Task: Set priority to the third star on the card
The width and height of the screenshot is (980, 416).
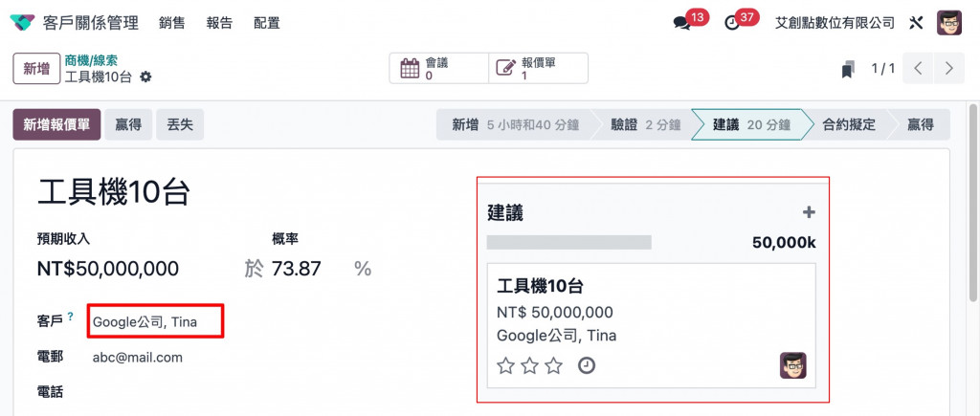Action: (x=553, y=365)
